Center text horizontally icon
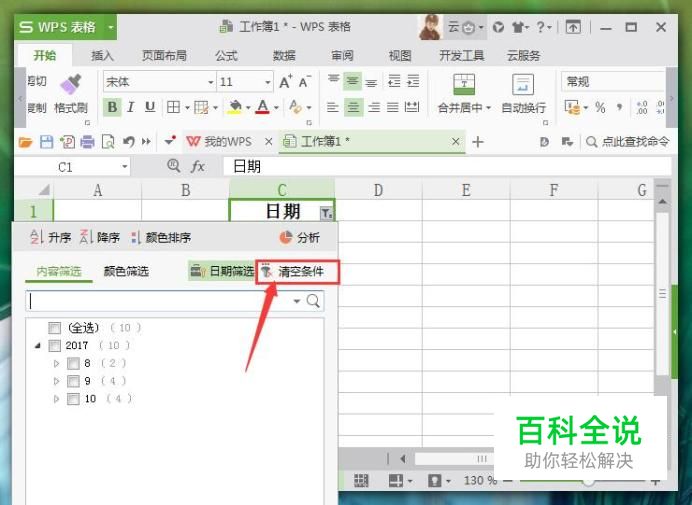Screen dimensions: 692x505 coord(353,107)
